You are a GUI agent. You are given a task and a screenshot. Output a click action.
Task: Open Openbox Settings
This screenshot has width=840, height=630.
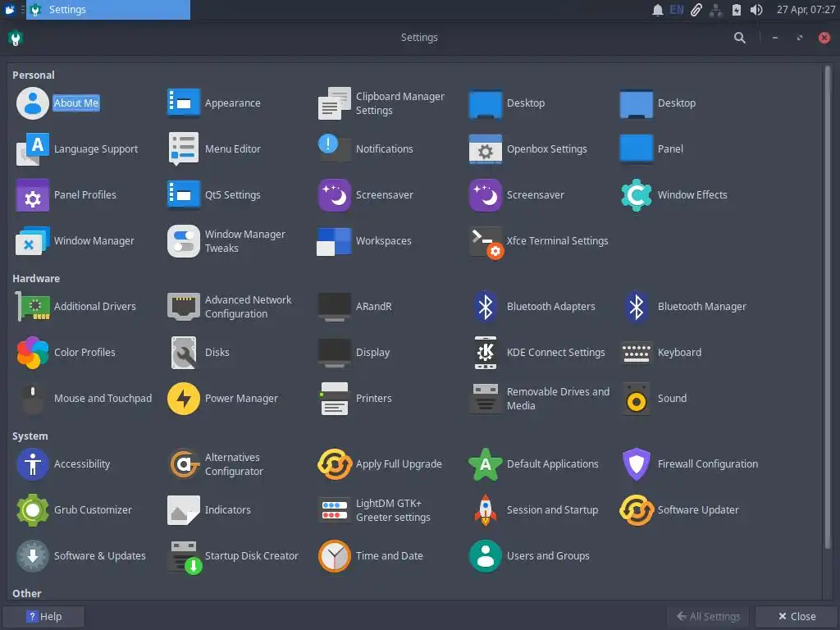tap(527, 149)
